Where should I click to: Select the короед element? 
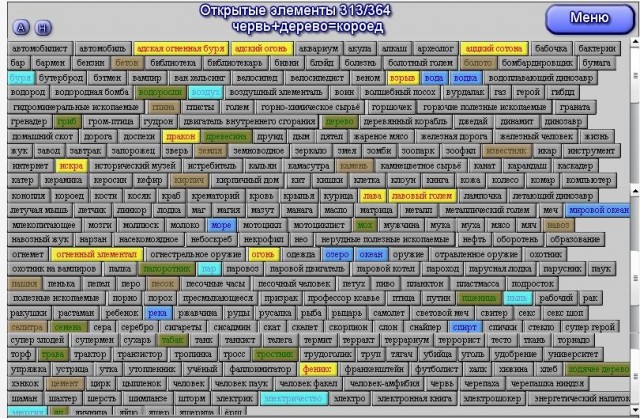point(69,196)
